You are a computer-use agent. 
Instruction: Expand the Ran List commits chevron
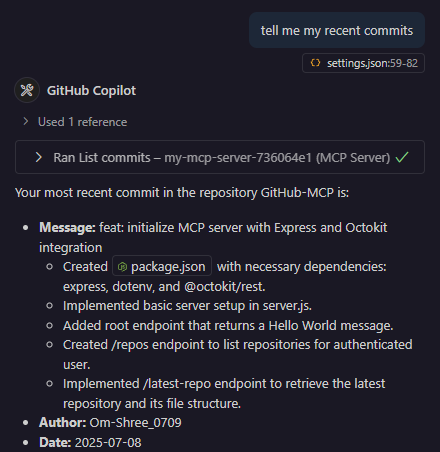pos(39,157)
